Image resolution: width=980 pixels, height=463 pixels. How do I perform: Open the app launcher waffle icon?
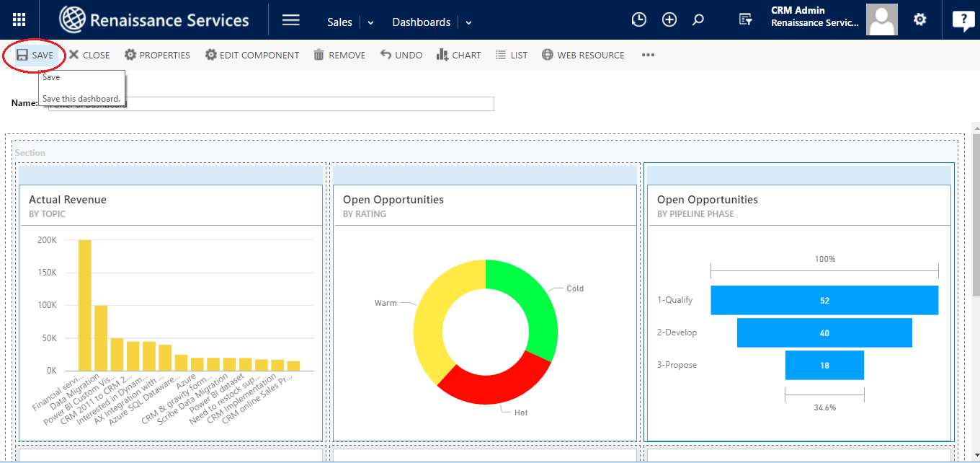[19, 20]
